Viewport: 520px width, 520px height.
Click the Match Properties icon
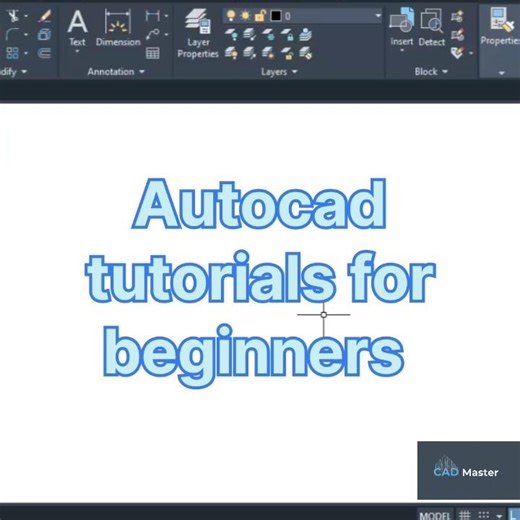pyautogui.click(x=501, y=20)
